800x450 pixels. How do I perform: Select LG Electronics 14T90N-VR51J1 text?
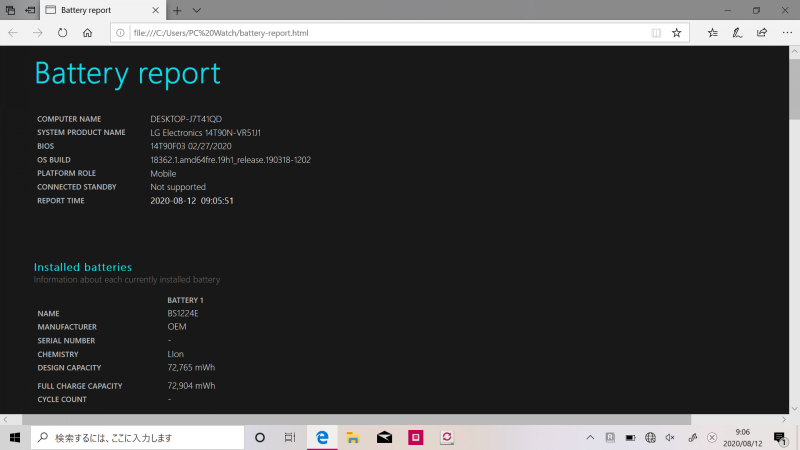(x=205, y=133)
